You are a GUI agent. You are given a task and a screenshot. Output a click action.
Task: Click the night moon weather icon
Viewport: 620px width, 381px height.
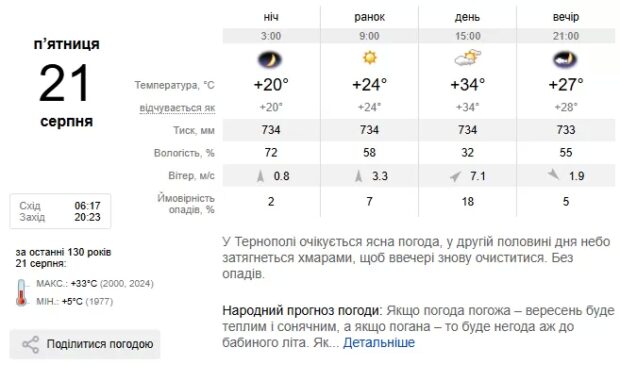point(270,60)
